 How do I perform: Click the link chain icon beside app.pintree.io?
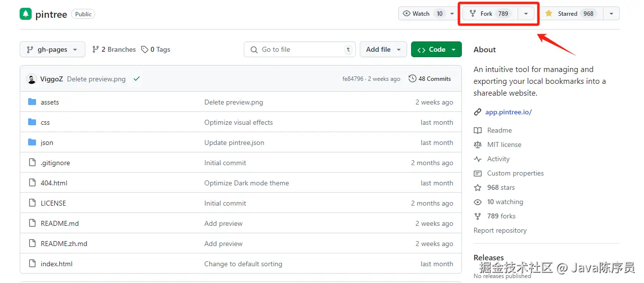pyautogui.click(x=477, y=112)
